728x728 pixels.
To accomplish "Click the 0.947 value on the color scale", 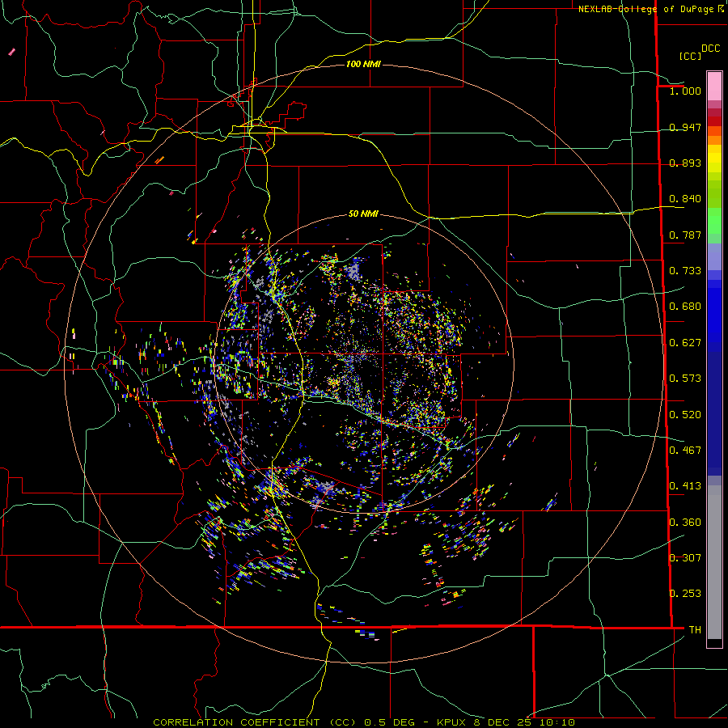I will [x=685, y=127].
